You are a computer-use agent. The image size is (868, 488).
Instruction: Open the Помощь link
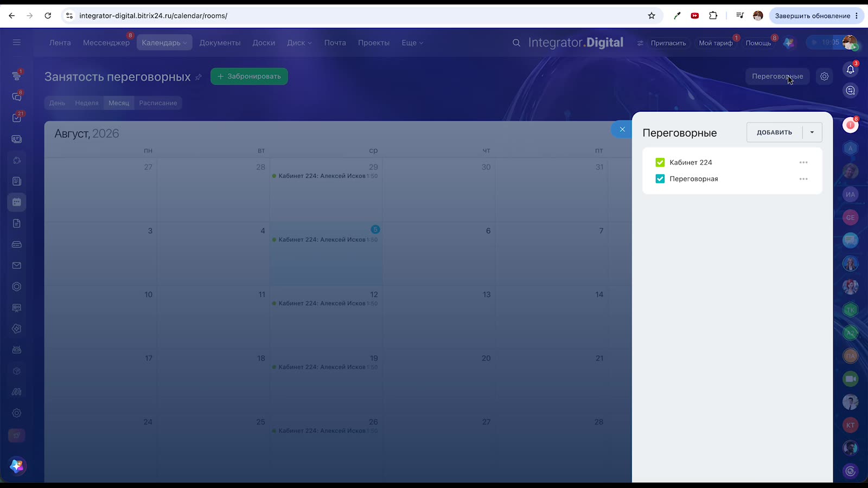click(x=758, y=43)
